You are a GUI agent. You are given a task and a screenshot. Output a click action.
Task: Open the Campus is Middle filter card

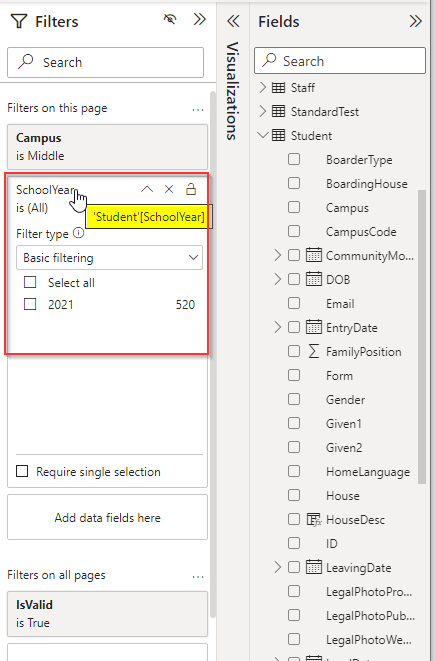107,147
